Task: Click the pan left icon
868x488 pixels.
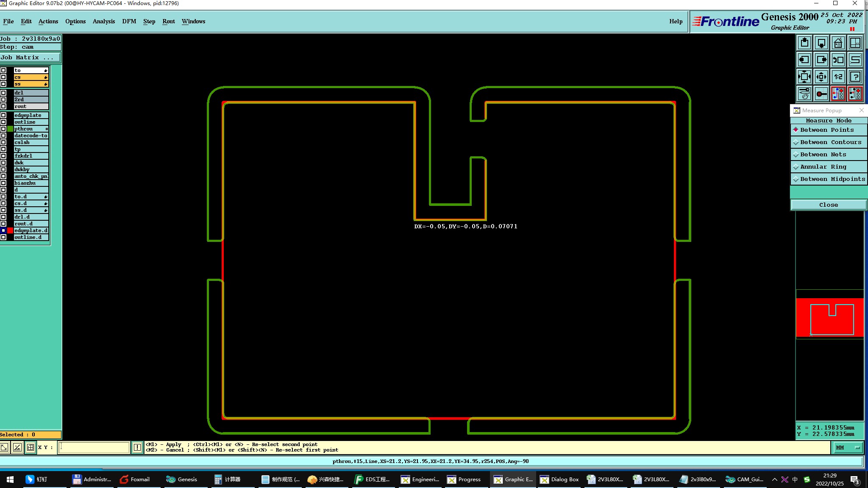Action: coord(804,60)
